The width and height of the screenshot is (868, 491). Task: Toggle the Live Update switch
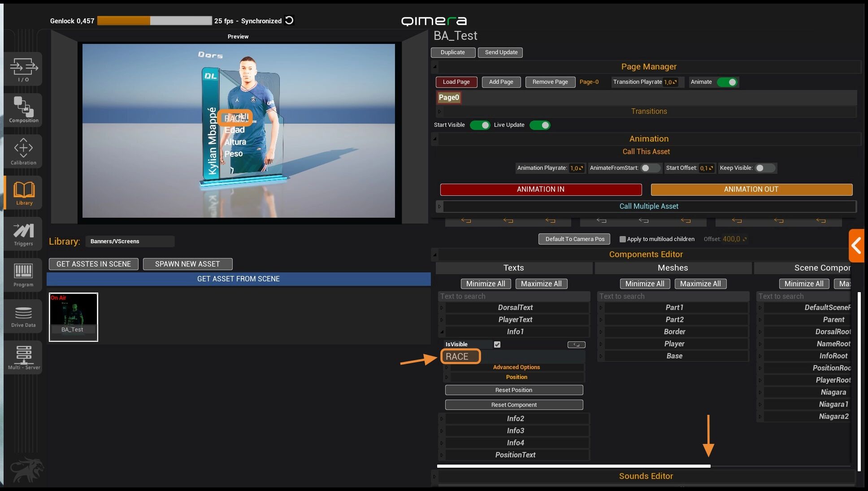[x=540, y=125]
